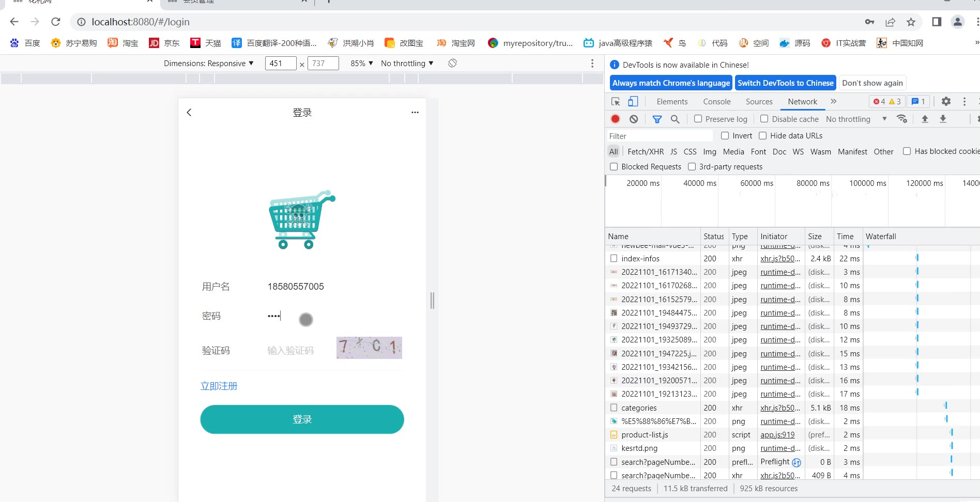This screenshot has height=502, width=980.
Task: Open device toolbar No throttling dropdown
Action: coord(407,63)
